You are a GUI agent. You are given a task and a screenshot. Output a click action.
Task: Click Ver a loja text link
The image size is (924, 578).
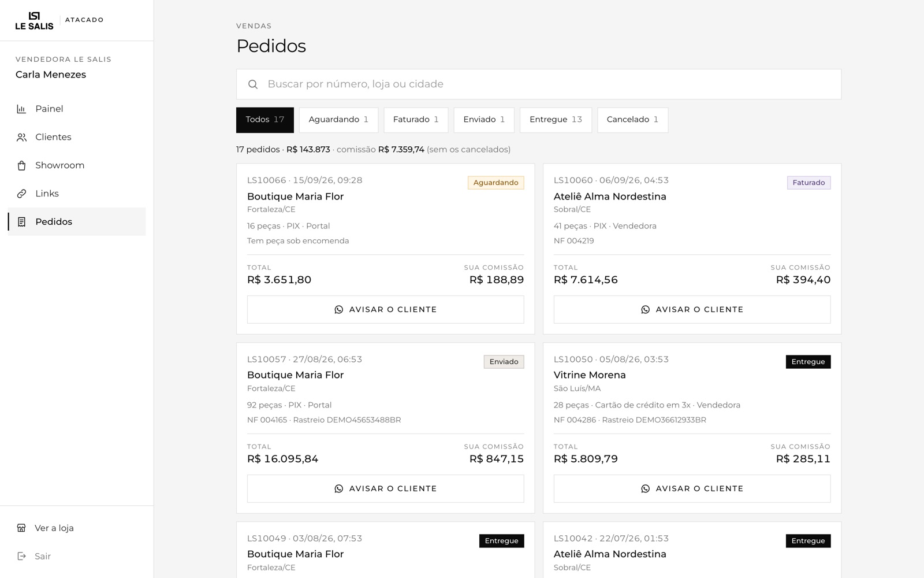pos(54,528)
